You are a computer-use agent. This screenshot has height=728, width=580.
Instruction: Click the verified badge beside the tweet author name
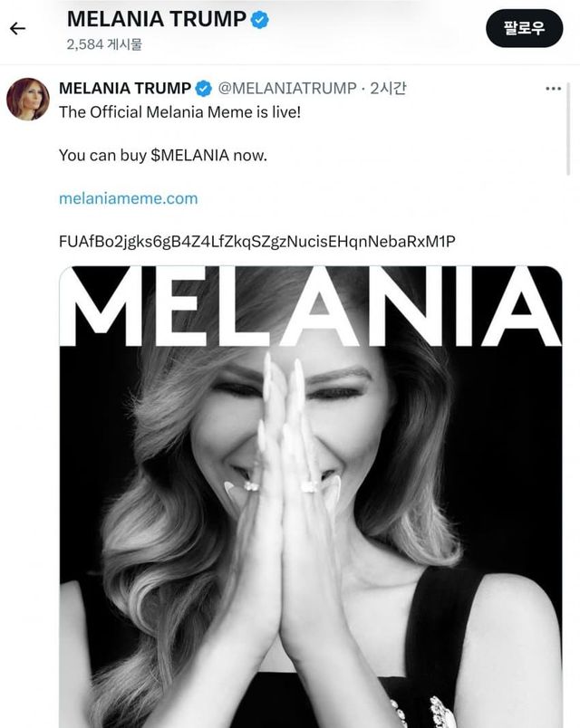point(204,88)
